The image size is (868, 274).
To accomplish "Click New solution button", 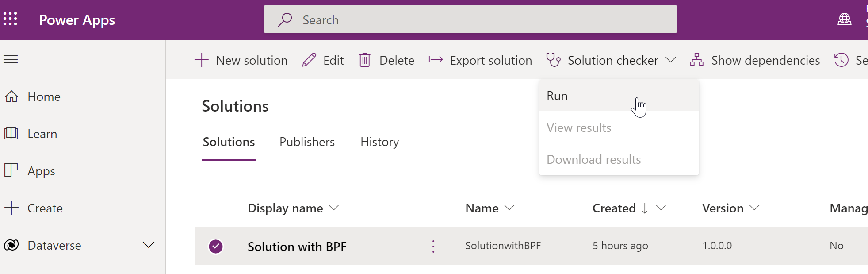I will tap(241, 60).
